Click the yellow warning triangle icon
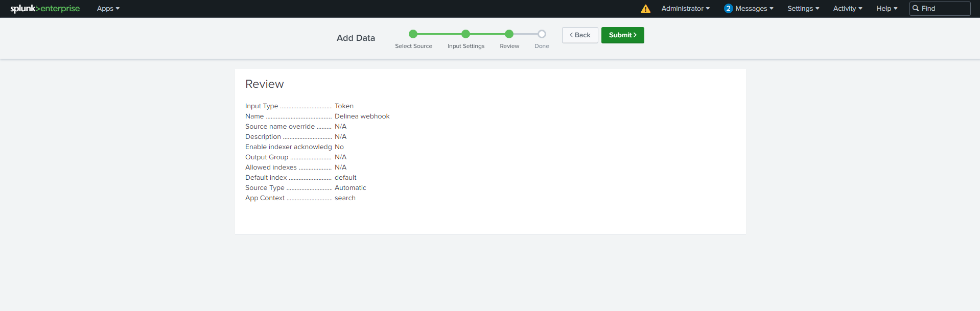The image size is (980, 311). 645,9
